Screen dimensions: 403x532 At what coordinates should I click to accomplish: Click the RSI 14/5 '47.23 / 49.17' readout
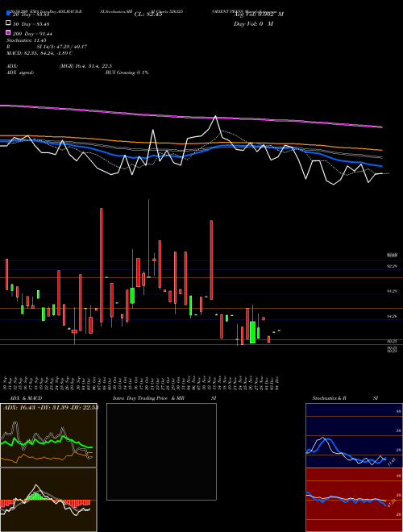(x=71, y=47)
